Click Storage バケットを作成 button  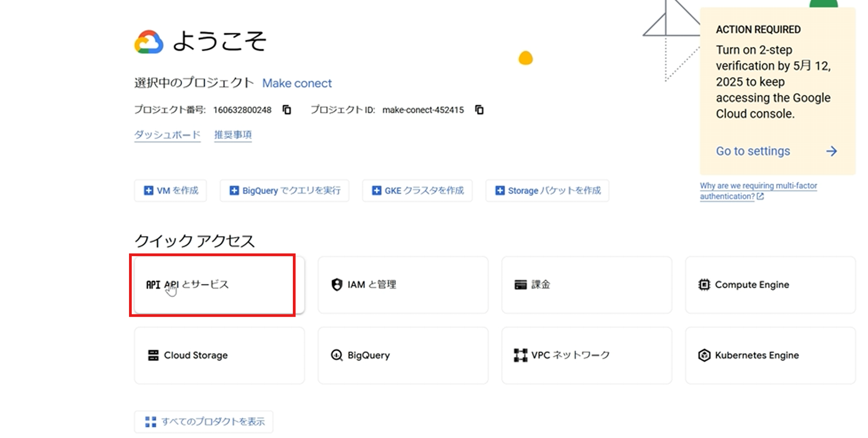point(547,191)
